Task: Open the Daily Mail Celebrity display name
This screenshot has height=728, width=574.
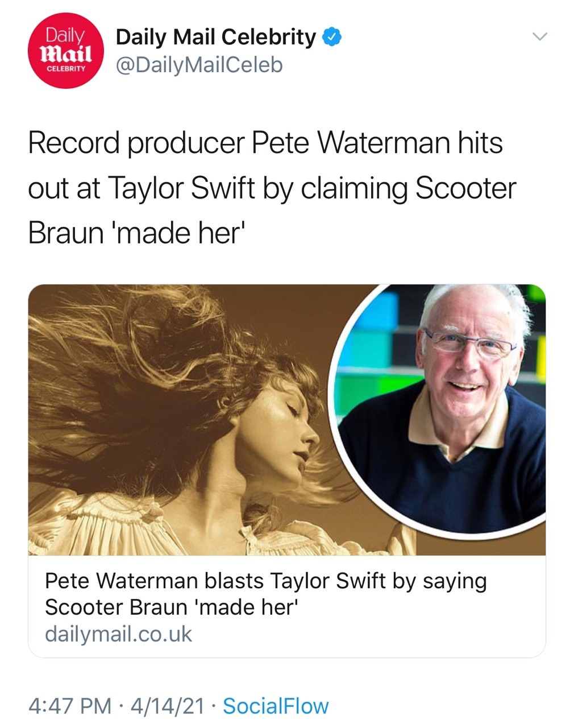Action: tap(215, 38)
